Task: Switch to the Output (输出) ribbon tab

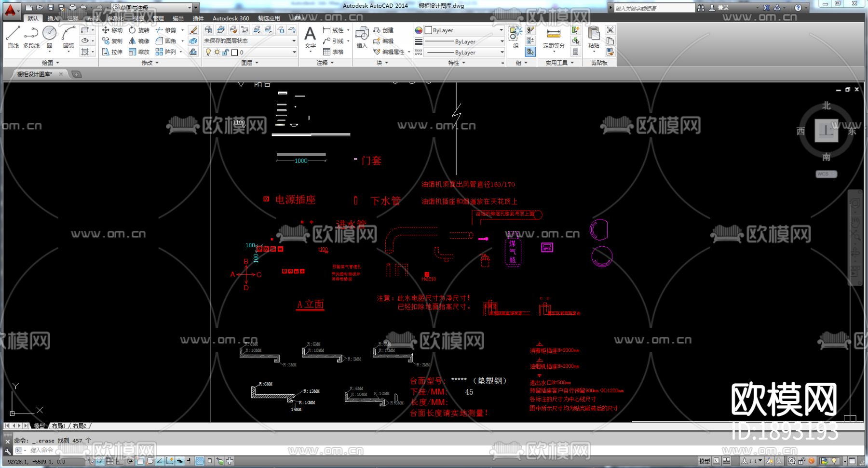Action: [x=178, y=18]
